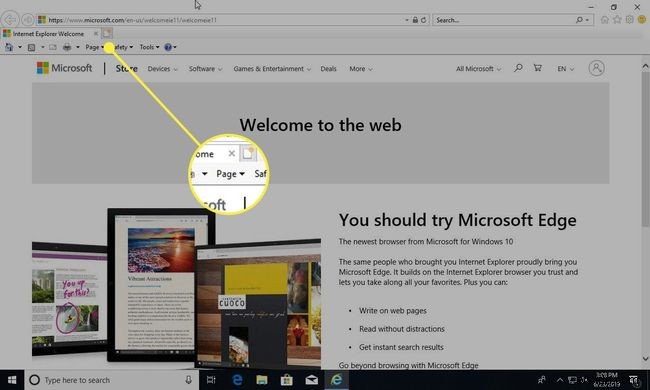Click the Windows Start button
Image resolution: width=650 pixels, height=390 pixels.
tap(12, 380)
